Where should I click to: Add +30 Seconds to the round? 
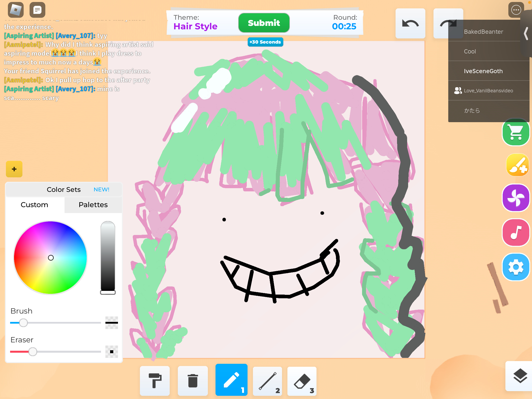tap(265, 42)
